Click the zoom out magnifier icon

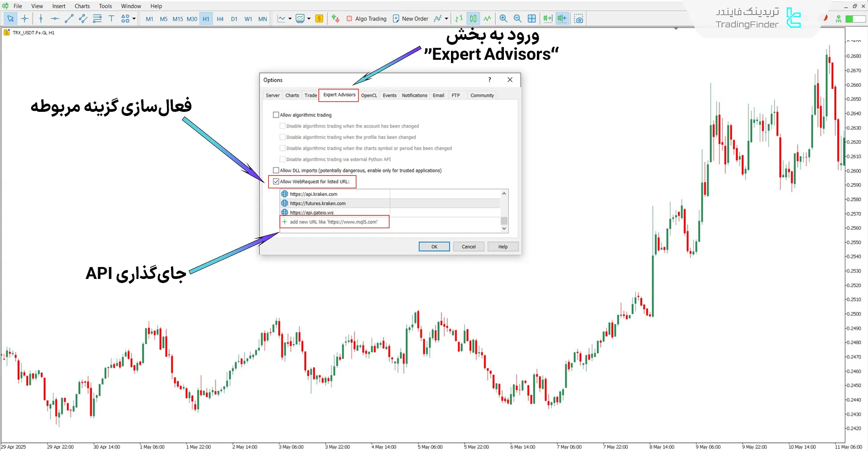tap(517, 19)
